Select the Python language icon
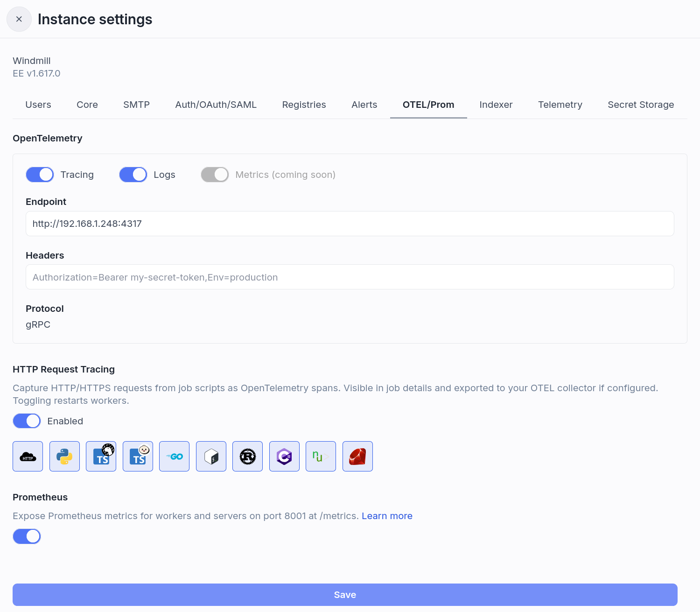Viewport: 700px width, 612px height. 64,456
